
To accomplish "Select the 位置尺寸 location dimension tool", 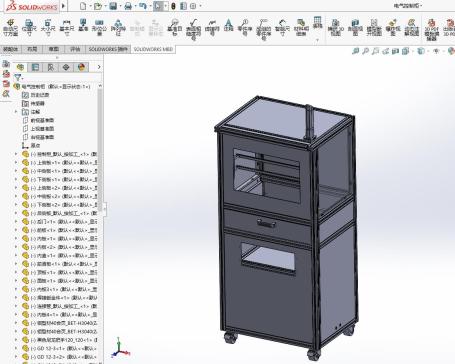I will click(29, 28).
